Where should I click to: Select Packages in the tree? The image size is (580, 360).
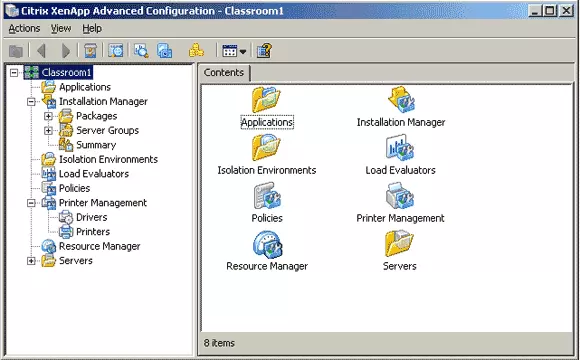pos(97,116)
